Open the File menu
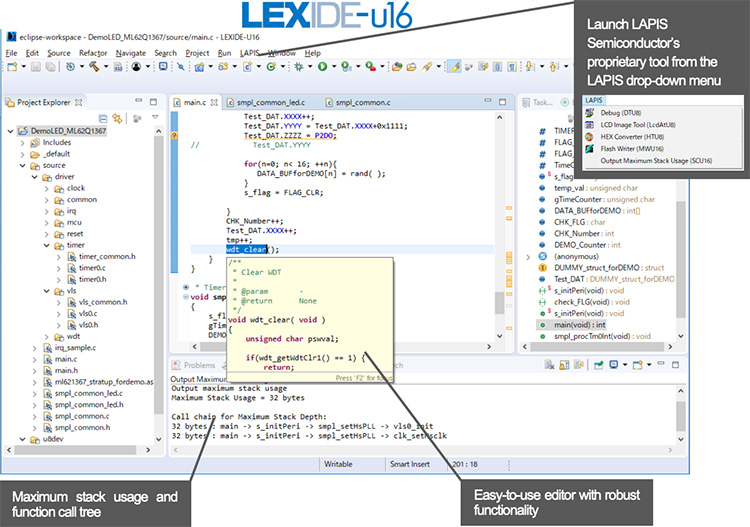Viewport: 750px width, 527px height. pyautogui.click(x=11, y=53)
